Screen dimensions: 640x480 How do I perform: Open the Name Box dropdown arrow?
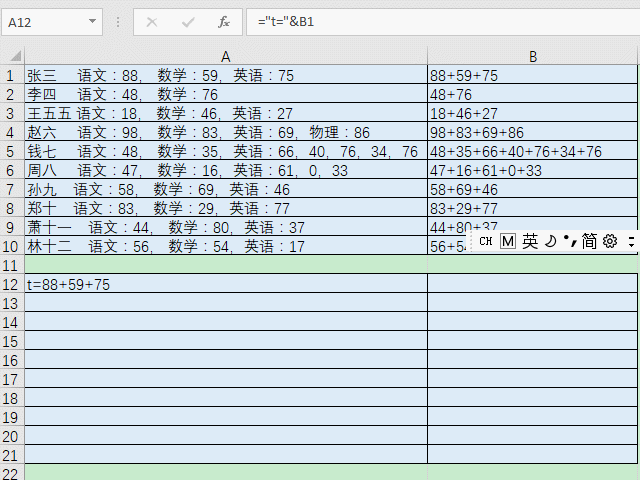pyautogui.click(x=93, y=21)
